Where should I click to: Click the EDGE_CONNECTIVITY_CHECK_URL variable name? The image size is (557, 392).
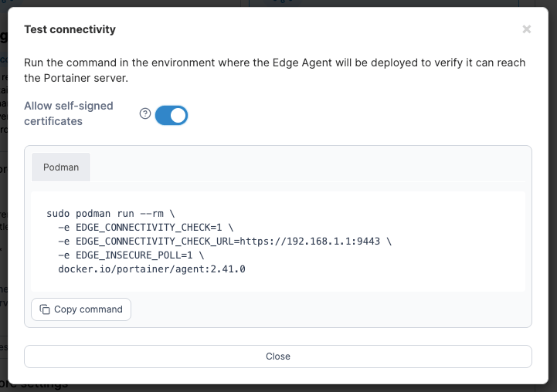155,242
